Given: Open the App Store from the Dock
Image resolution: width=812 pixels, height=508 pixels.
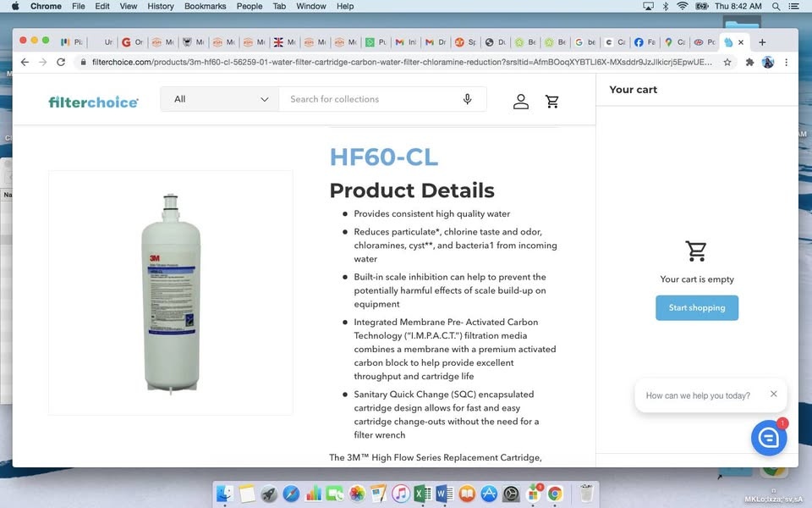Looking at the screenshot, I should click(x=488, y=494).
